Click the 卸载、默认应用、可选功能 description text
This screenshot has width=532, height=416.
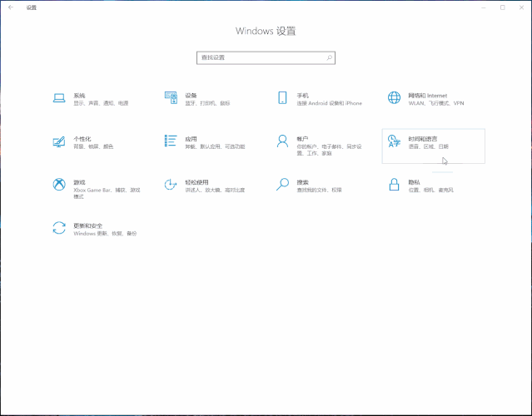coord(215,146)
